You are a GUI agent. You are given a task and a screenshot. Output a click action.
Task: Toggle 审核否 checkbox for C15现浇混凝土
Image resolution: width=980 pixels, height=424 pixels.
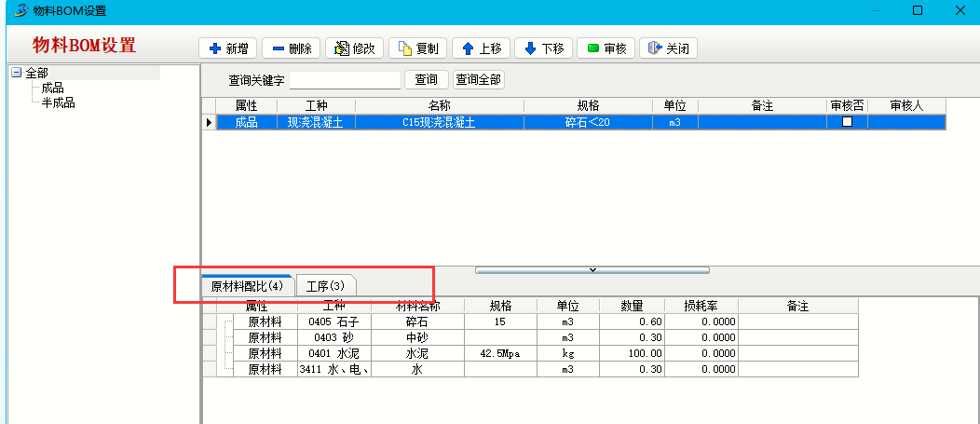(x=847, y=122)
